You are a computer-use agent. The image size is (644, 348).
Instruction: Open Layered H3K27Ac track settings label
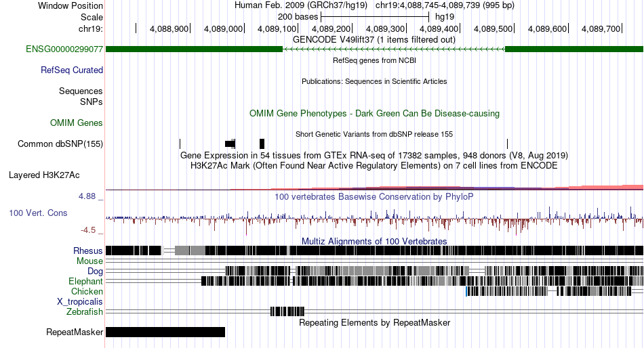(x=44, y=175)
